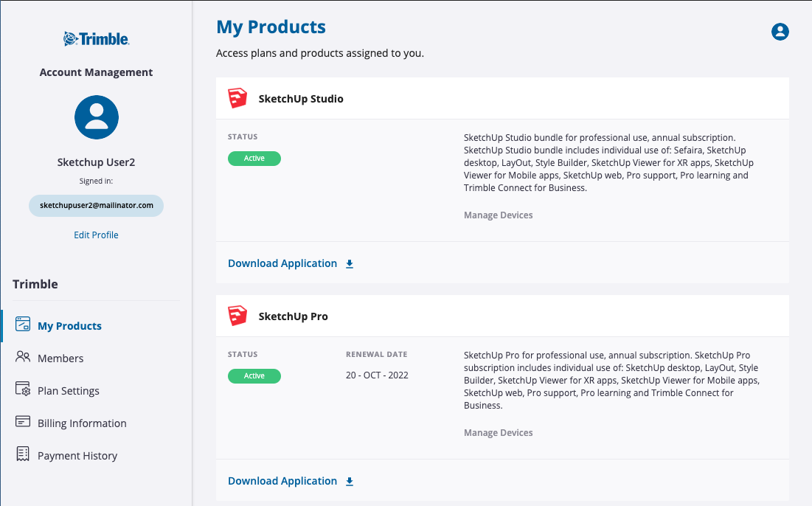Click the Active status badge for SketchUp Studio
Screen dimensions: 812x506
point(254,159)
